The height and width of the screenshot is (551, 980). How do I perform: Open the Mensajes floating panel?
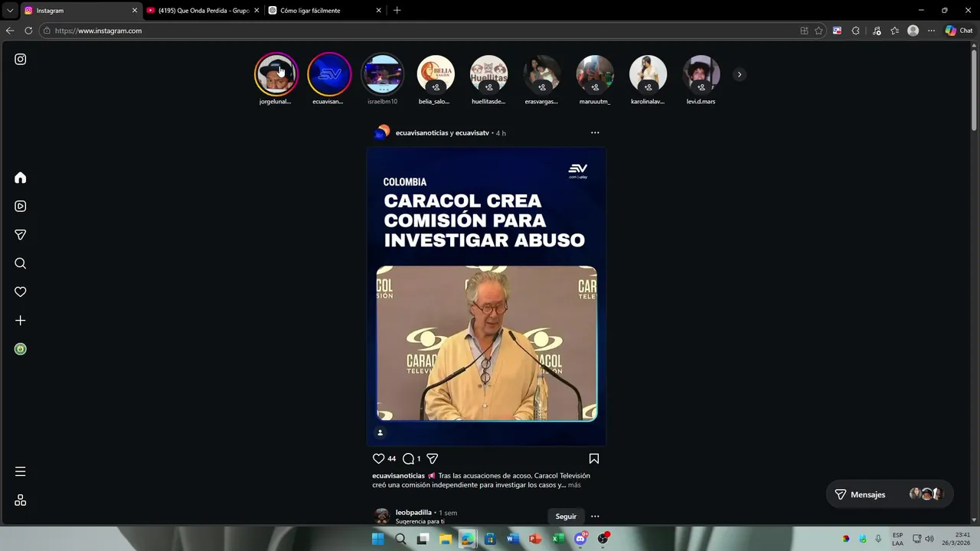(x=889, y=494)
